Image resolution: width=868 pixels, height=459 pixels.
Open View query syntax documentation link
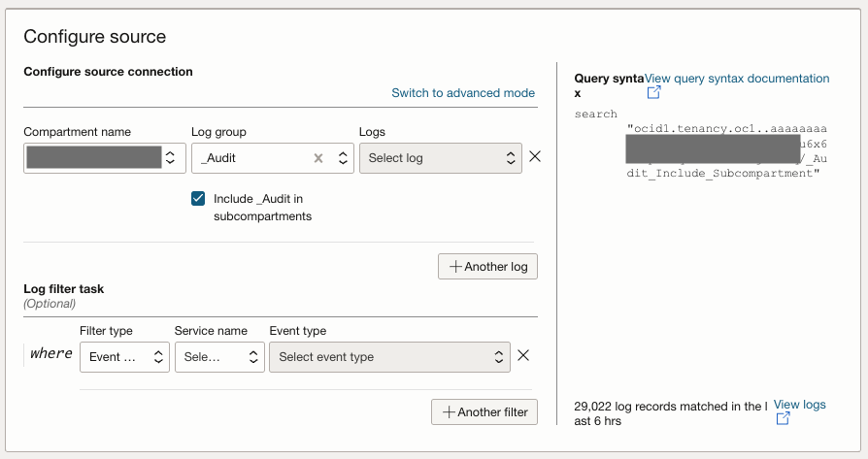(x=737, y=79)
